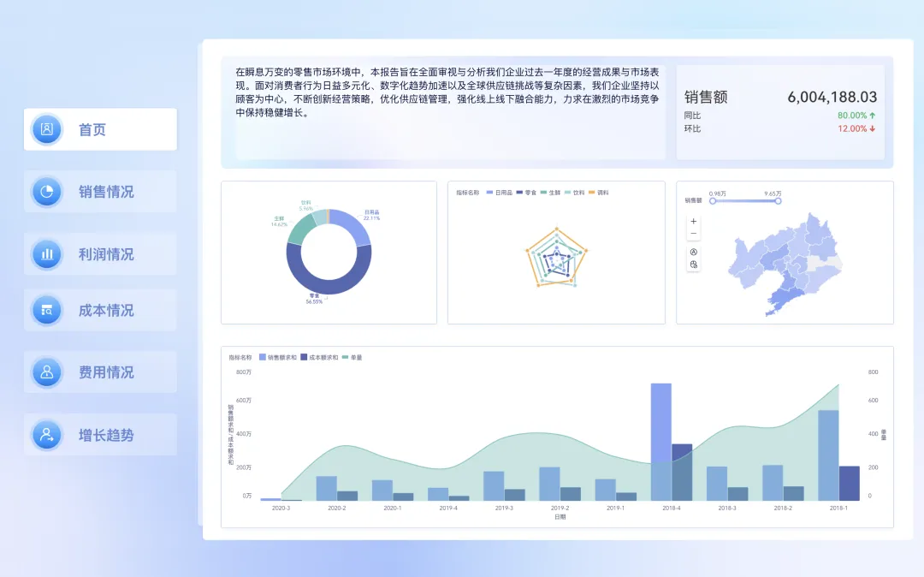
Task: Click the 2018-1 dark cost bar
Action: pos(850,484)
